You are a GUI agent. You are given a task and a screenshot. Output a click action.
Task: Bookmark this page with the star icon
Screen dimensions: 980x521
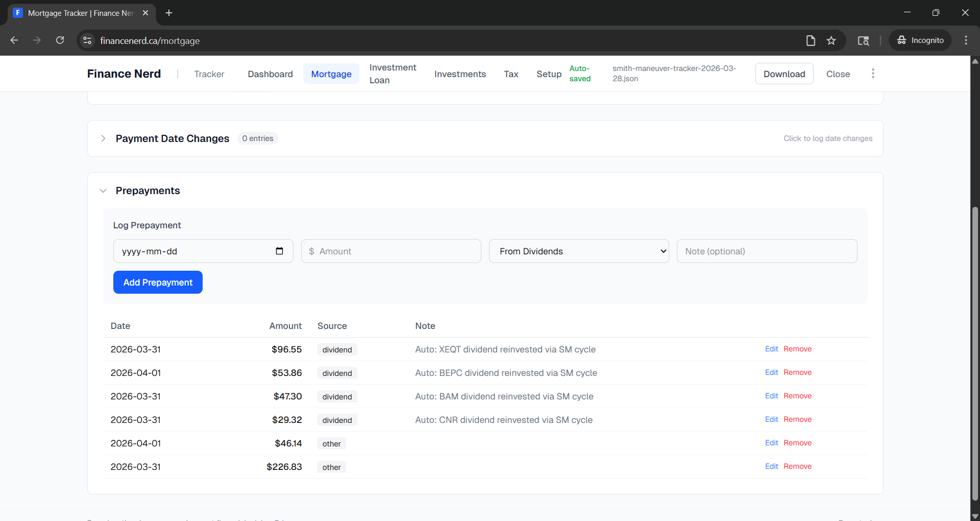pos(831,40)
